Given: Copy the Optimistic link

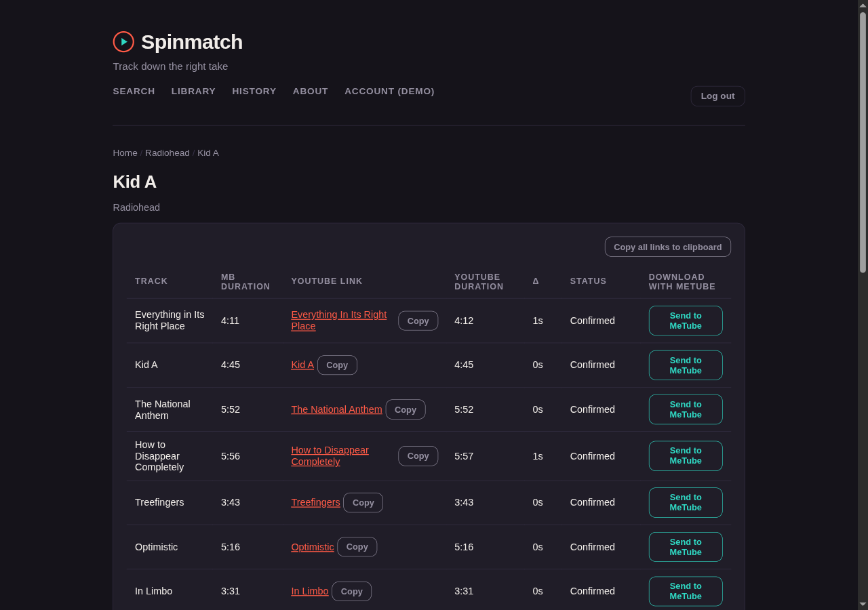Looking at the screenshot, I should pyautogui.click(x=357, y=547).
